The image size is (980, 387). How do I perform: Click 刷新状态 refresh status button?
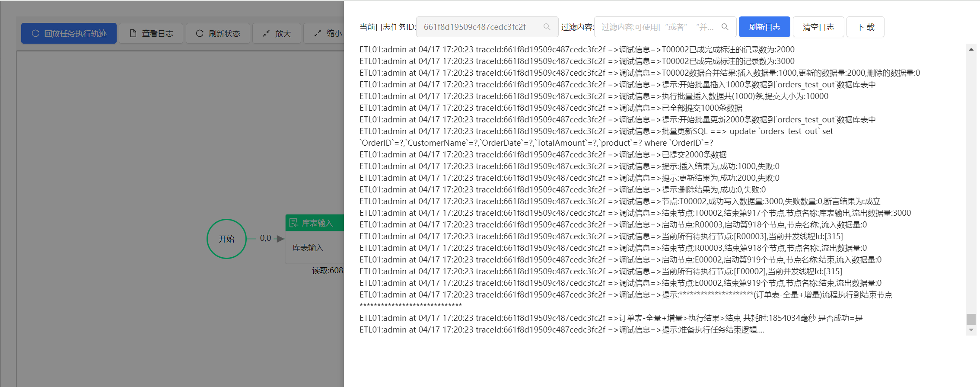[218, 33]
